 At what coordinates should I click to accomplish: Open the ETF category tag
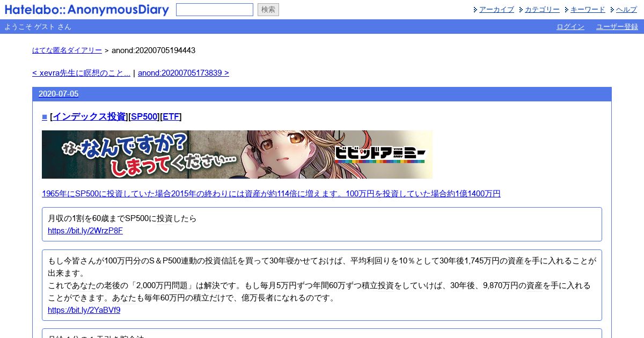[x=171, y=116]
